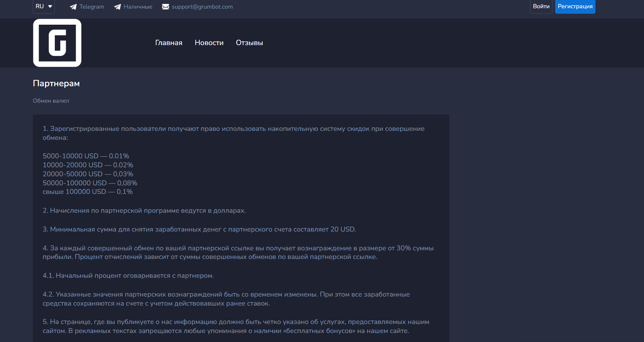The image size is (644, 342).
Task: Click paragraph 4.1 Начальный процент оговаривается
Action: click(x=128, y=275)
